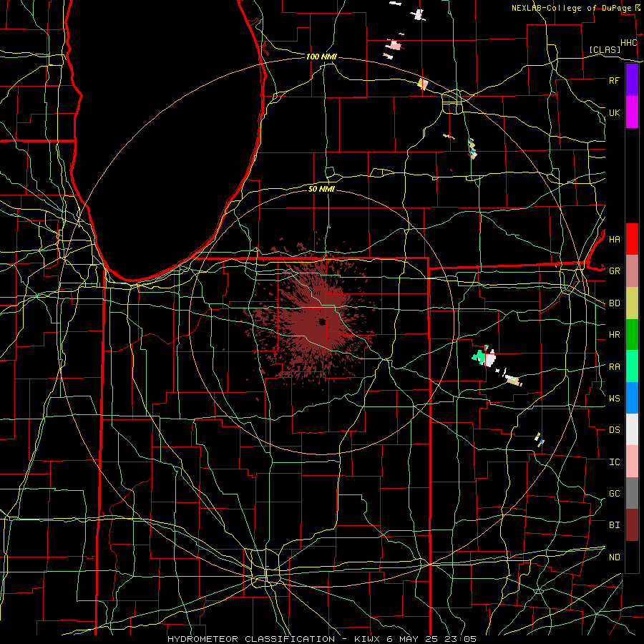Click the HR legend label

(614, 335)
